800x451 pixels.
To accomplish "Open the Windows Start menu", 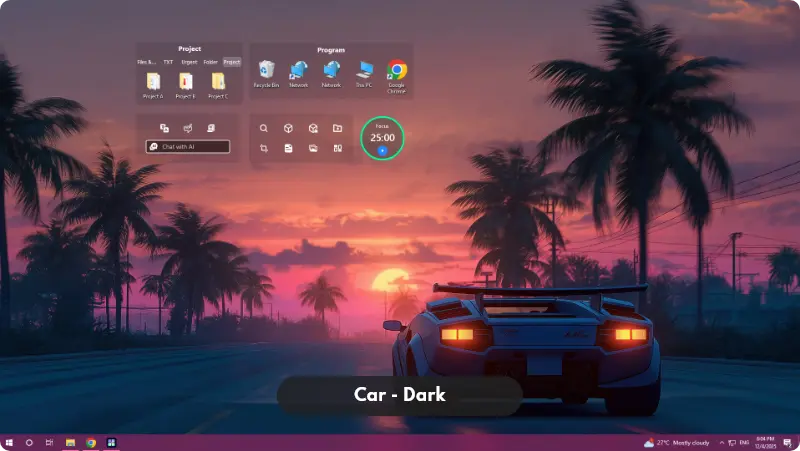I will pyautogui.click(x=9, y=442).
